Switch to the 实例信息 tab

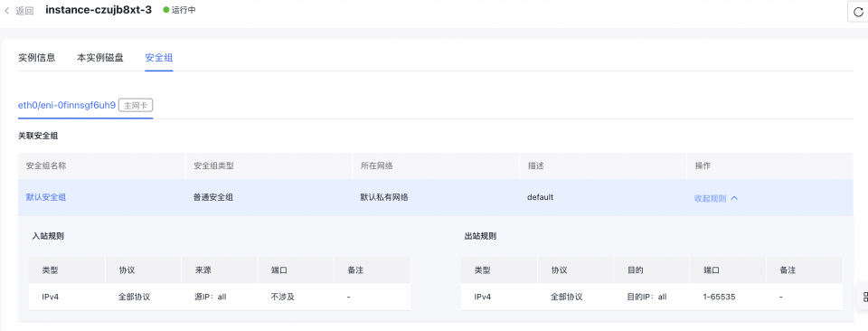(x=36, y=58)
